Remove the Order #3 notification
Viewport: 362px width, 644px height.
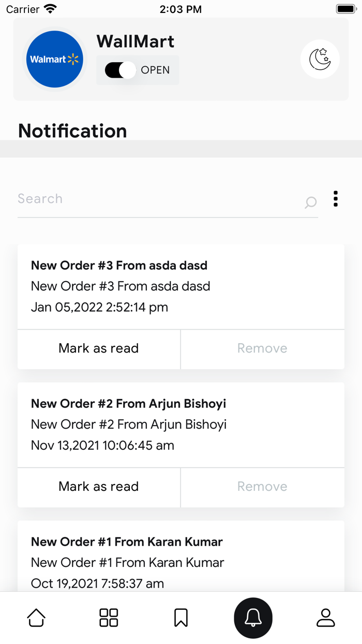click(262, 348)
